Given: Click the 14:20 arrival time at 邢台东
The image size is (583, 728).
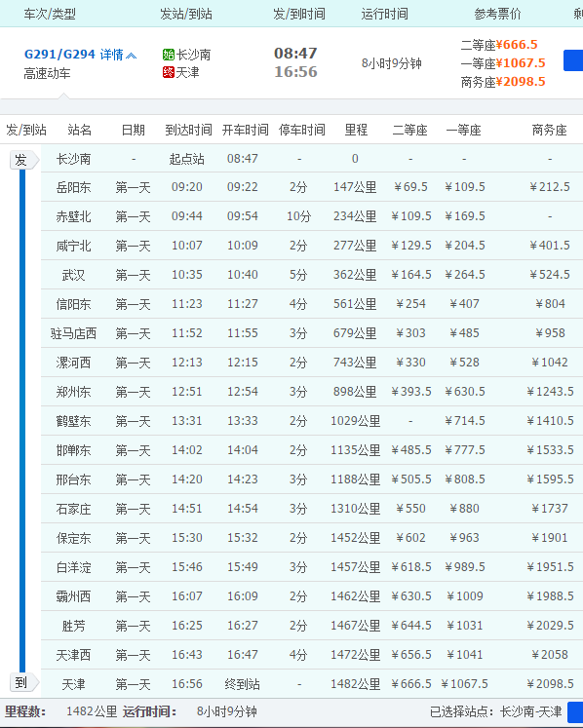Looking at the screenshot, I should pos(187,479).
